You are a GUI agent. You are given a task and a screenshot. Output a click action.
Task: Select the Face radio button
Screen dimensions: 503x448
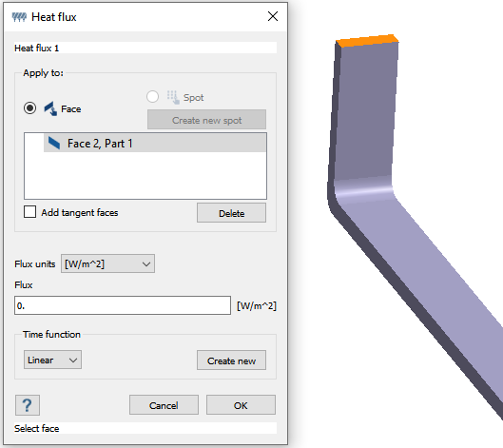coord(29,108)
